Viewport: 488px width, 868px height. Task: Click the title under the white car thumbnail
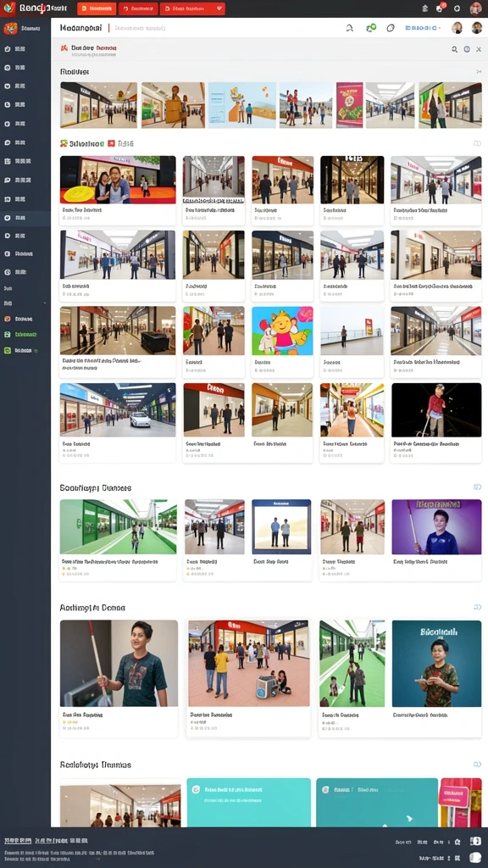point(75,444)
